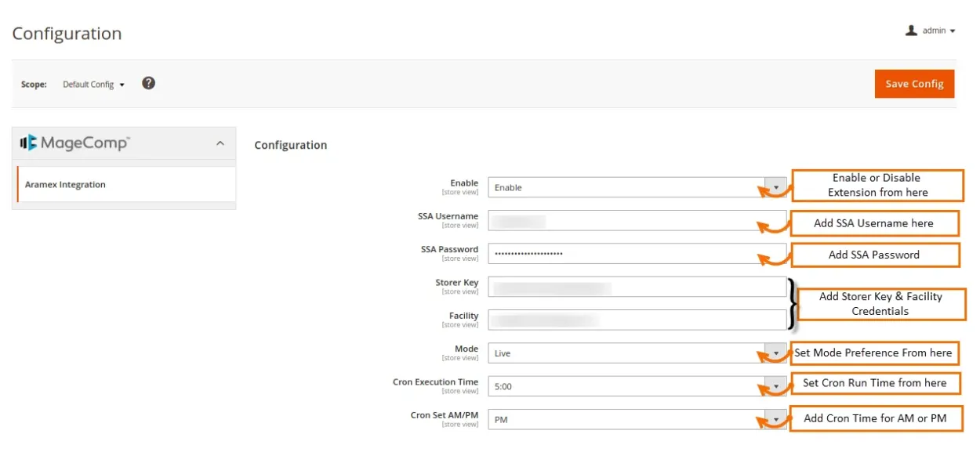This screenshot has height=470, width=980.
Task: Click the help question mark icon
Action: pyautogui.click(x=148, y=83)
